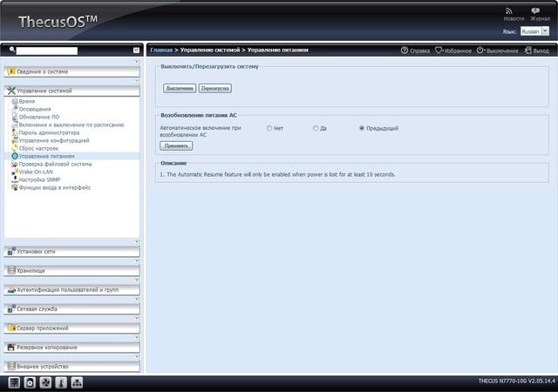
Task: Select the Предыдущий radio option
Action: [x=362, y=128]
